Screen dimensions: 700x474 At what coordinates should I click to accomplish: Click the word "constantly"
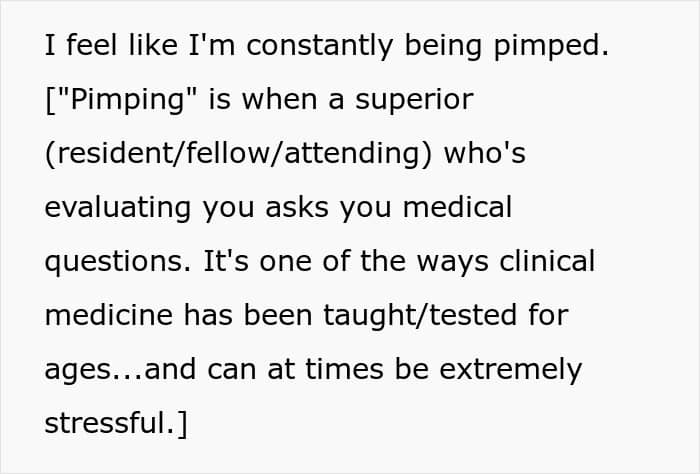[320, 46]
